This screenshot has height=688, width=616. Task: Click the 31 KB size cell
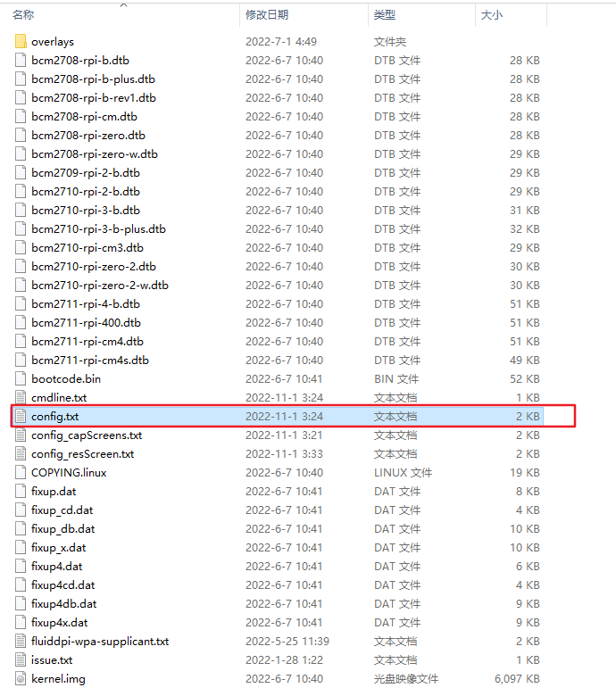tap(525, 211)
